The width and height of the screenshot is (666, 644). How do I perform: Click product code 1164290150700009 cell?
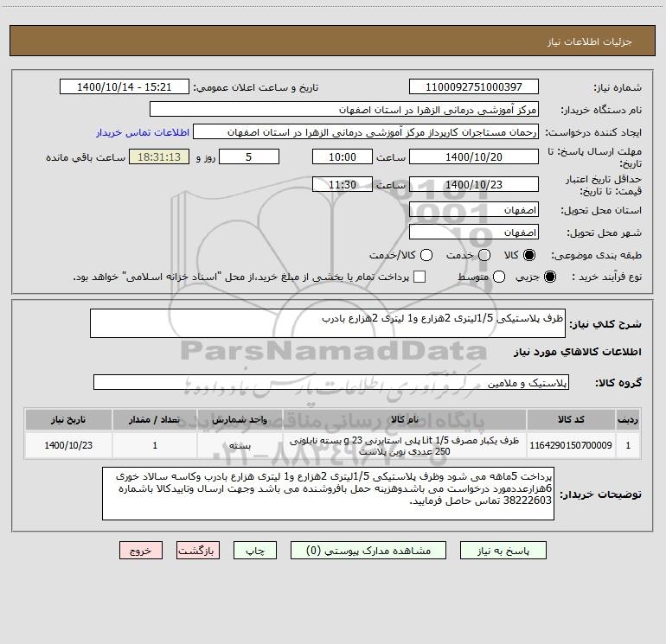pyautogui.click(x=571, y=445)
